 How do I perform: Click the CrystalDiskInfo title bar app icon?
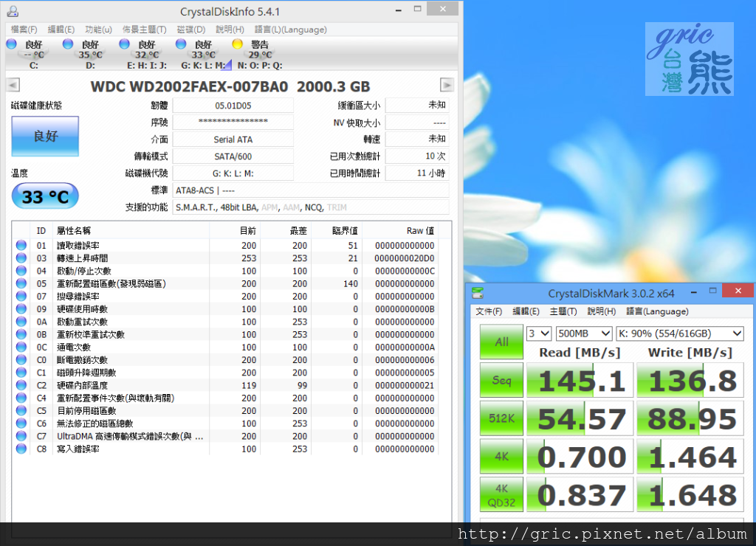pyautogui.click(x=13, y=11)
